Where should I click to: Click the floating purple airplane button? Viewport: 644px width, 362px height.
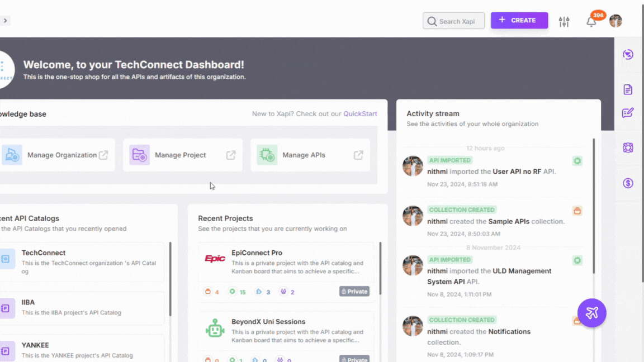pos(591,313)
